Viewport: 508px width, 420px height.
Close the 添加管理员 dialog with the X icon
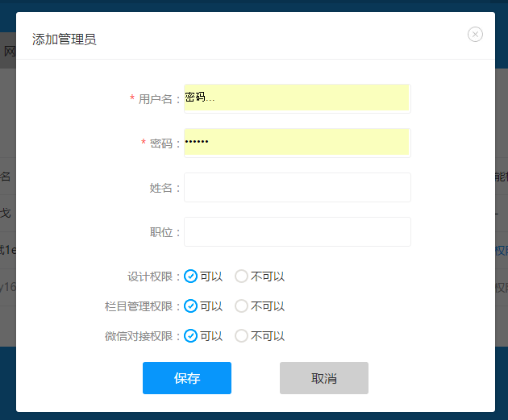point(475,34)
